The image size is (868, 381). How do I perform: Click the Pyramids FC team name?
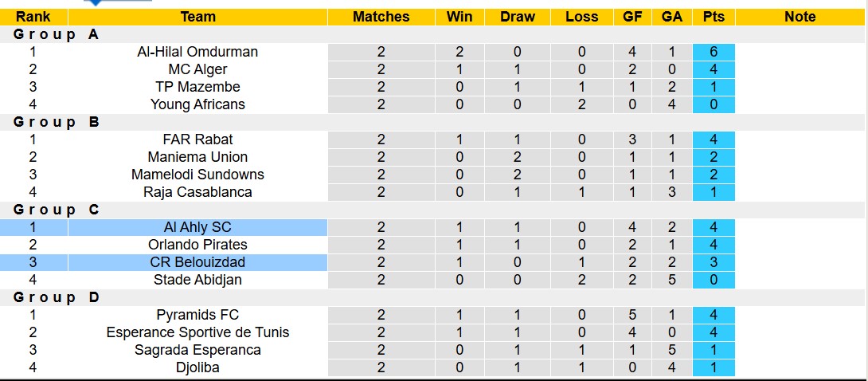click(197, 315)
